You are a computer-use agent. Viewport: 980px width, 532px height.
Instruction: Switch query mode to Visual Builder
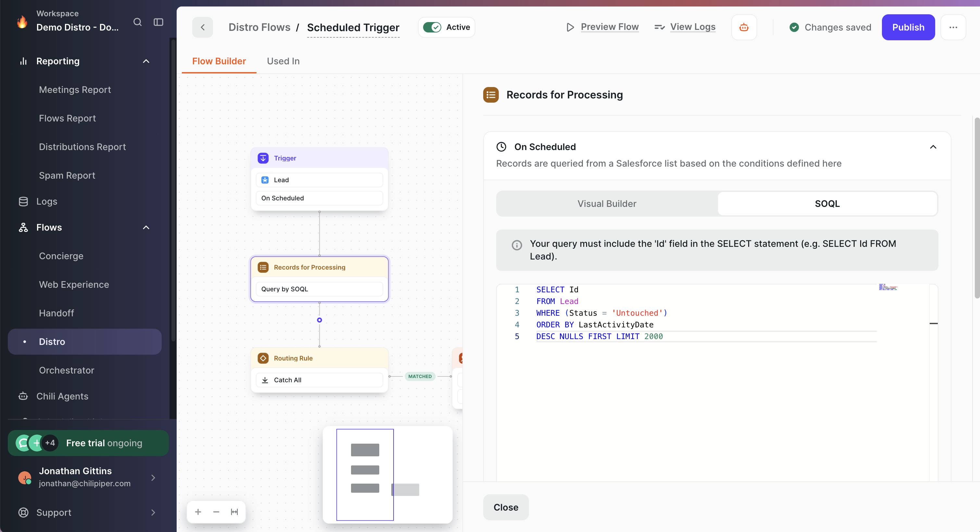[x=607, y=204]
